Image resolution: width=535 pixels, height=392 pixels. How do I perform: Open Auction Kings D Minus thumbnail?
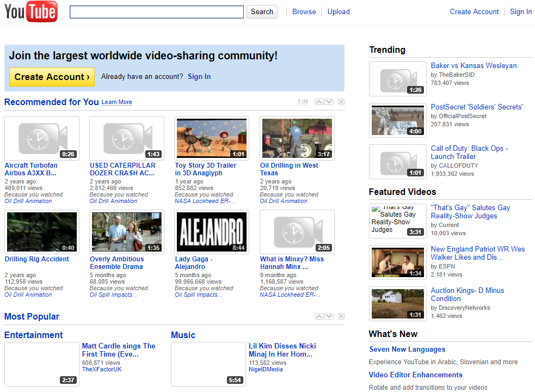397,304
